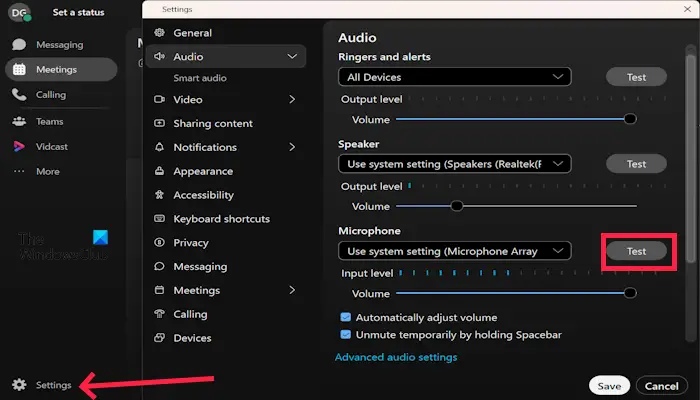Open Advanced audio settings link

coord(396,357)
